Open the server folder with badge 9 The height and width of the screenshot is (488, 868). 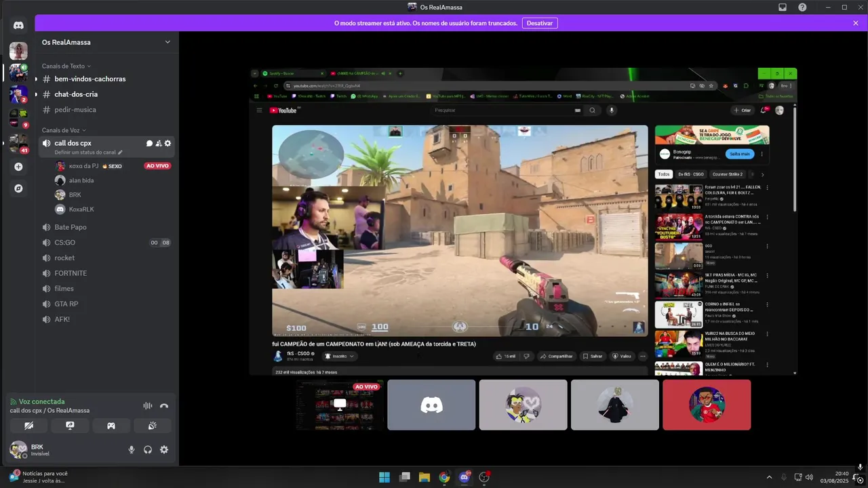coord(18,119)
